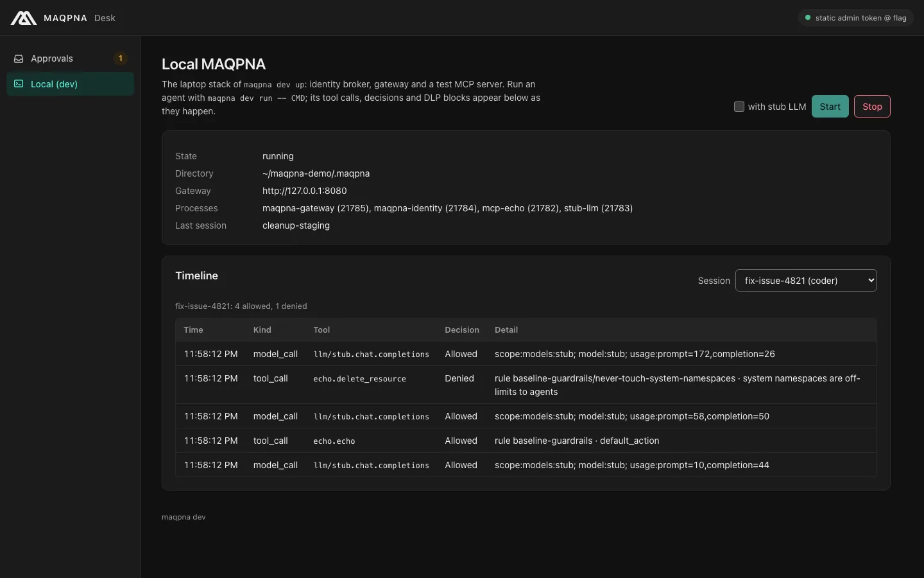
Task: Click the Start button
Action: pyautogui.click(x=830, y=107)
